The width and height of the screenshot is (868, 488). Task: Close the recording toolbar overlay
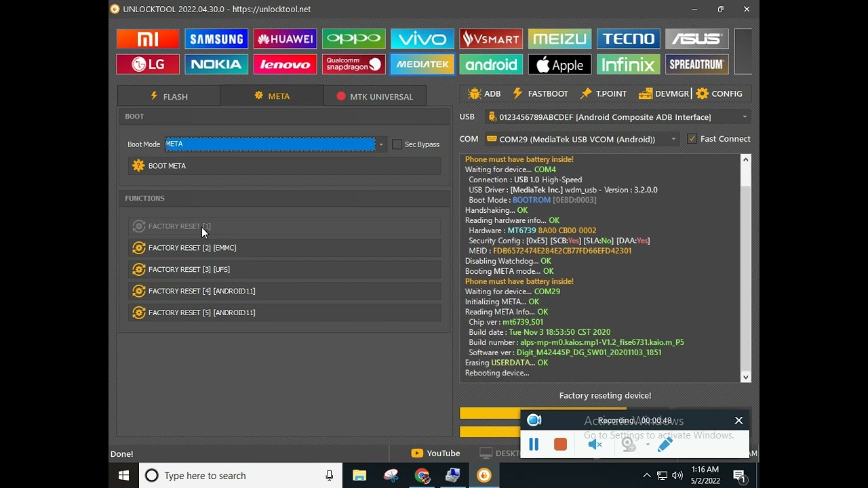tap(738, 420)
